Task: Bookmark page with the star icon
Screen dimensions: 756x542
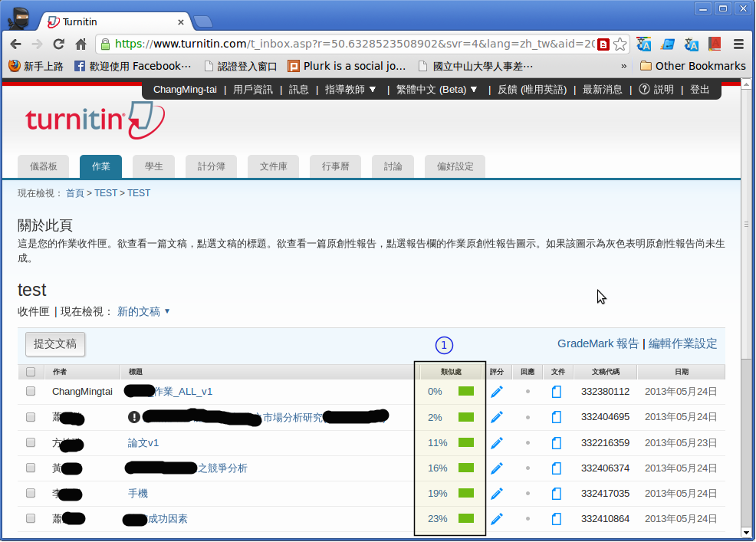Action: [620, 44]
